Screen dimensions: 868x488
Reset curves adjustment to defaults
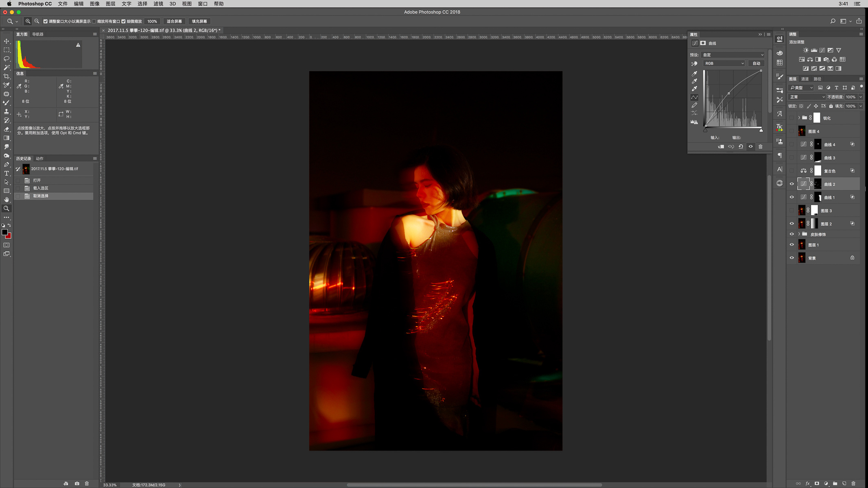(741, 147)
